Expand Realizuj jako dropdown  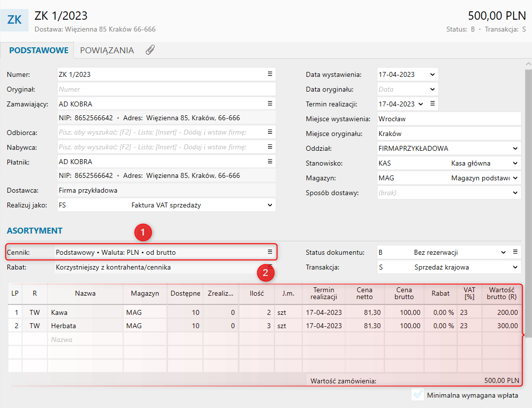click(x=269, y=205)
